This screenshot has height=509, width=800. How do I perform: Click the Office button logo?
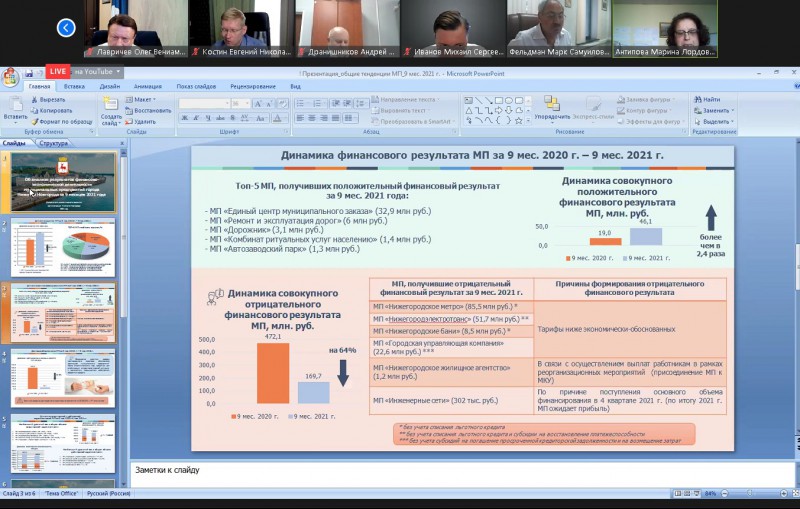pyautogui.click(x=10, y=77)
